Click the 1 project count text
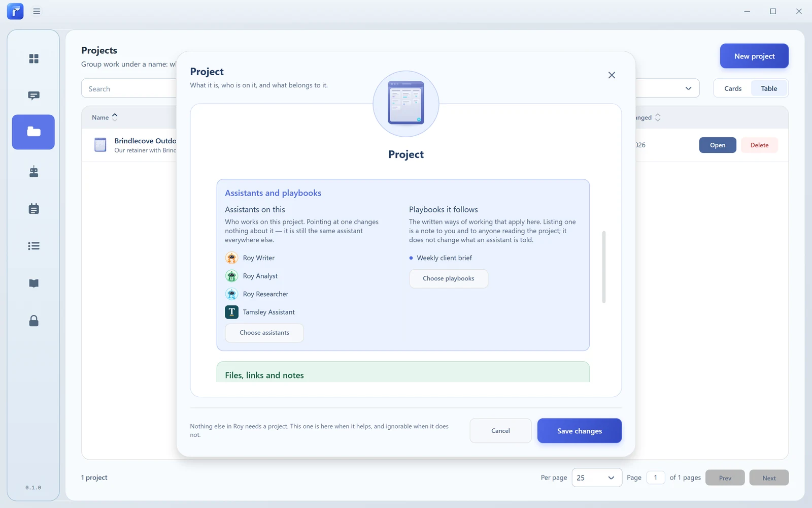The image size is (812, 508). click(94, 478)
